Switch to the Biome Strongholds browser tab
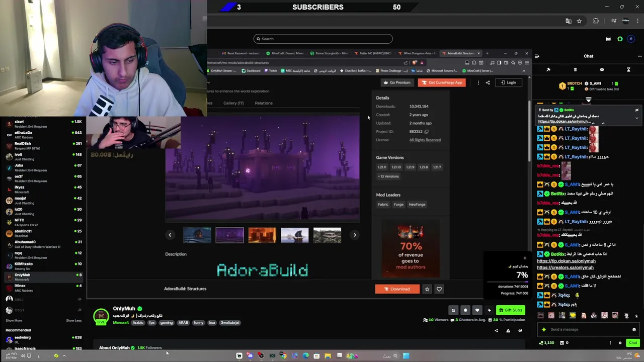The image size is (644, 362). tap(329, 53)
